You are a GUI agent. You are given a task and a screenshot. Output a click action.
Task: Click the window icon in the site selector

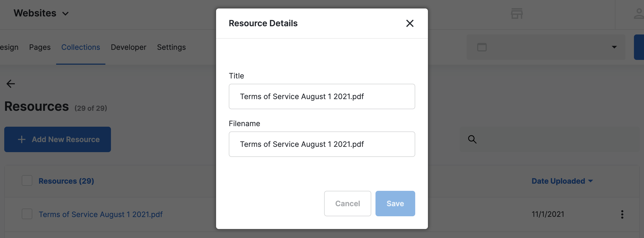(x=482, y=47)
